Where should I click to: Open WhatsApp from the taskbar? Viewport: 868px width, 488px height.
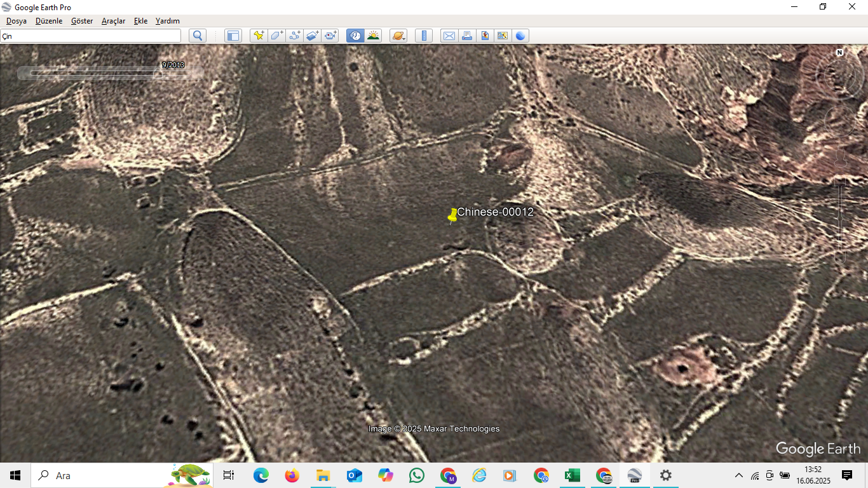(x=416, y=475)
